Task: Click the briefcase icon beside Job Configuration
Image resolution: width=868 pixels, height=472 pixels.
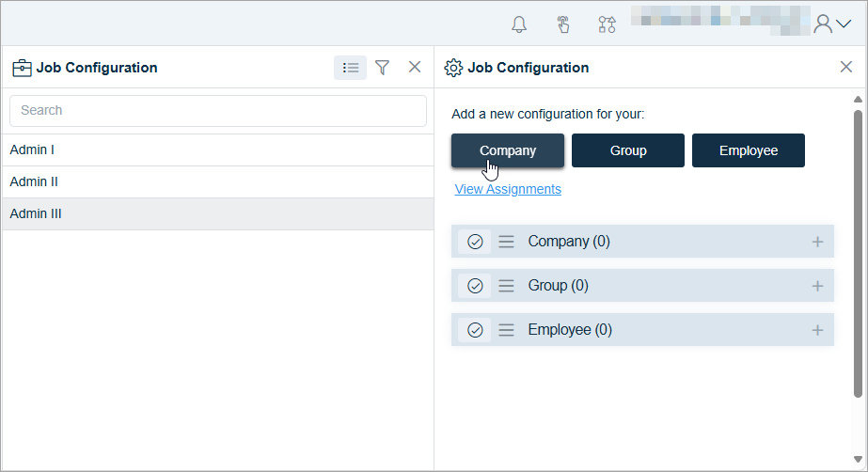Action: tap(22, 68)
